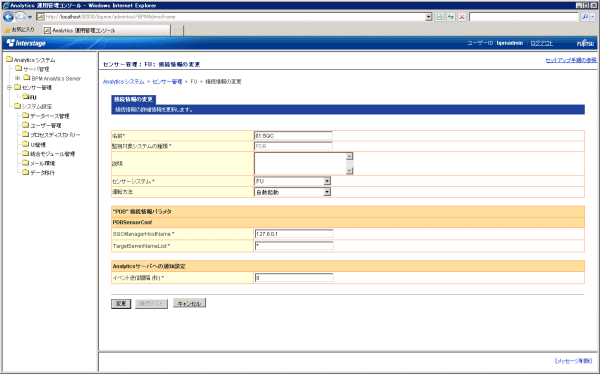The width and height of the screenshot is (600, 374).
Task: Open ユーザー管理 in tree
Action: click(46, 126)
